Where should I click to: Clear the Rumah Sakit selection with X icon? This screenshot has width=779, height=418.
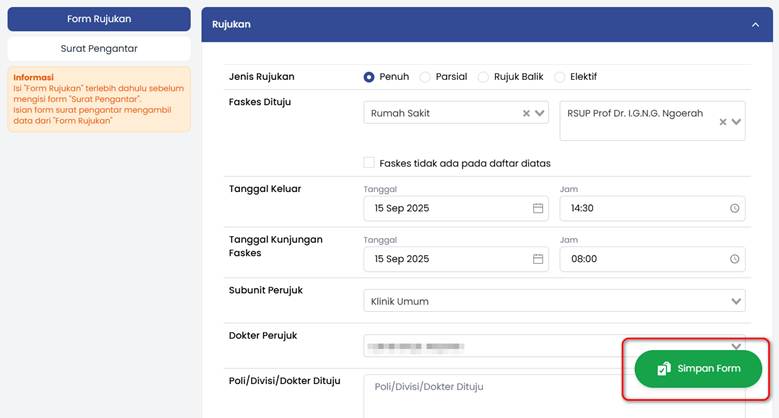[x=526, y=113]
